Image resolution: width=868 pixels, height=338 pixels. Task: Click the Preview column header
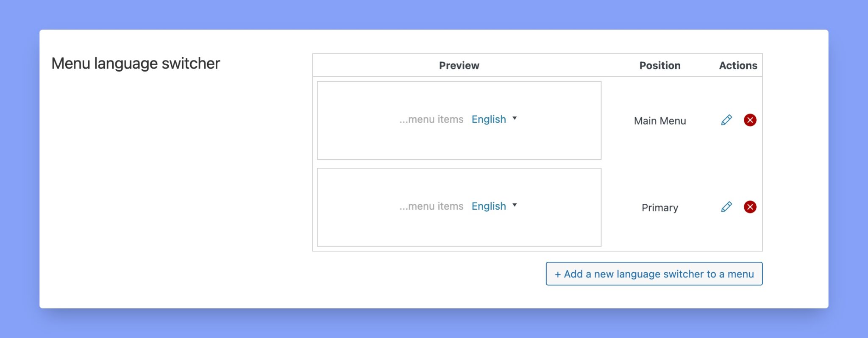point(459,65)
